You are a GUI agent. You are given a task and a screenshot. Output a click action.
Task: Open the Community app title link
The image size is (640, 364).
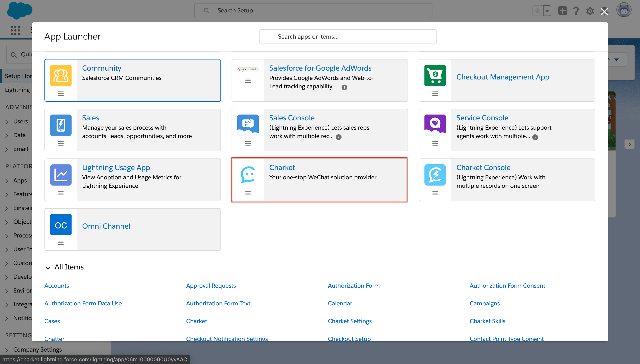(101, 68)
